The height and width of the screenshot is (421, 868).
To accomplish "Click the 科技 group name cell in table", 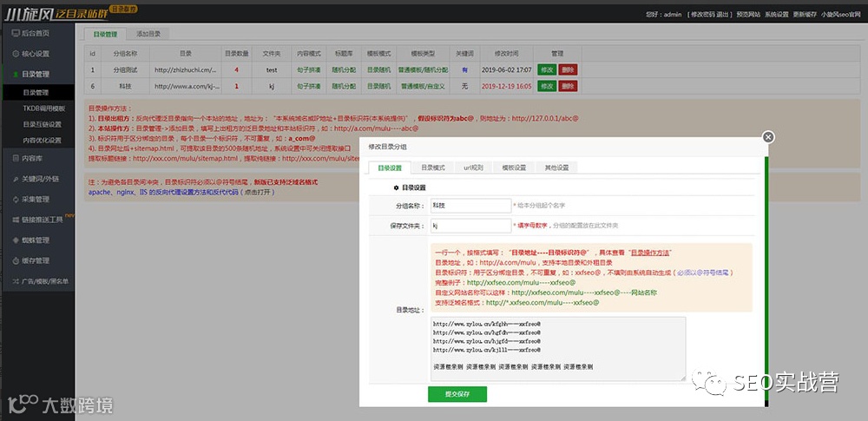I will coord(124,86).
